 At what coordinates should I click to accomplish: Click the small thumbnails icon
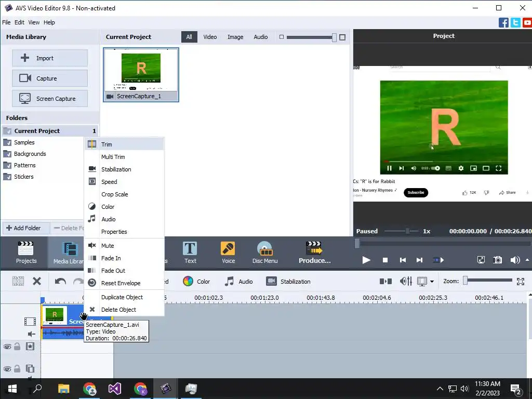[x=281, y=37]
